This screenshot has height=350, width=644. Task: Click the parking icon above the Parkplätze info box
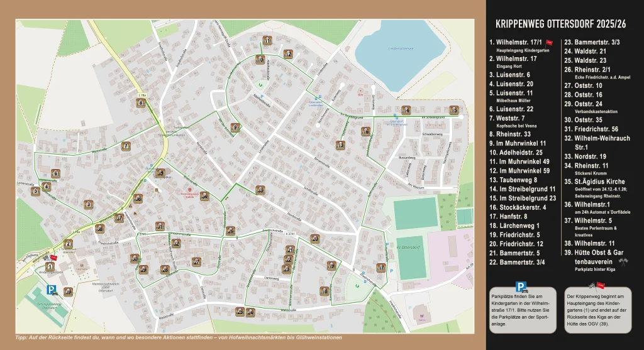tap(521, 287)
